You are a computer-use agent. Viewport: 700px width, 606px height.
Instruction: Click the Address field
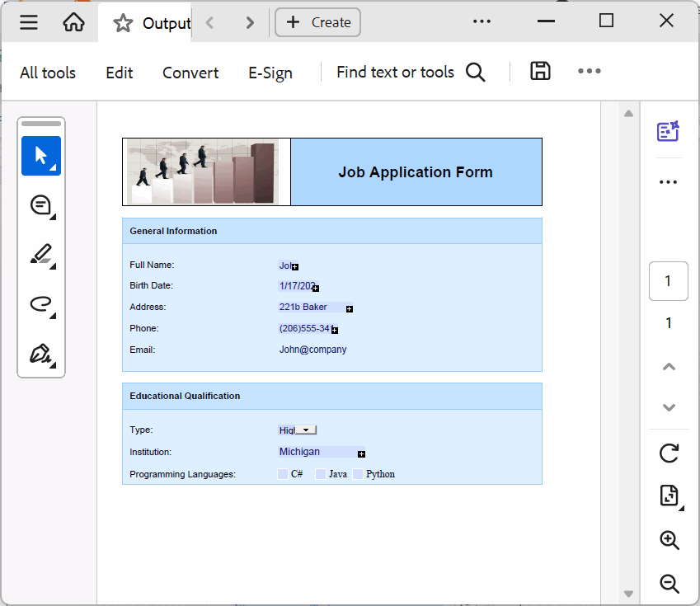(x=315, y=307)
